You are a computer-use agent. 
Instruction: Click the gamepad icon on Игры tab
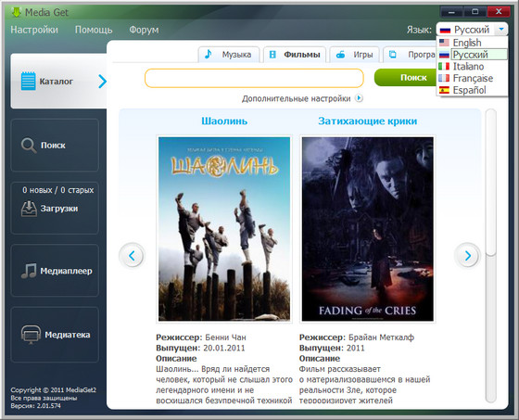click(340, 55)
